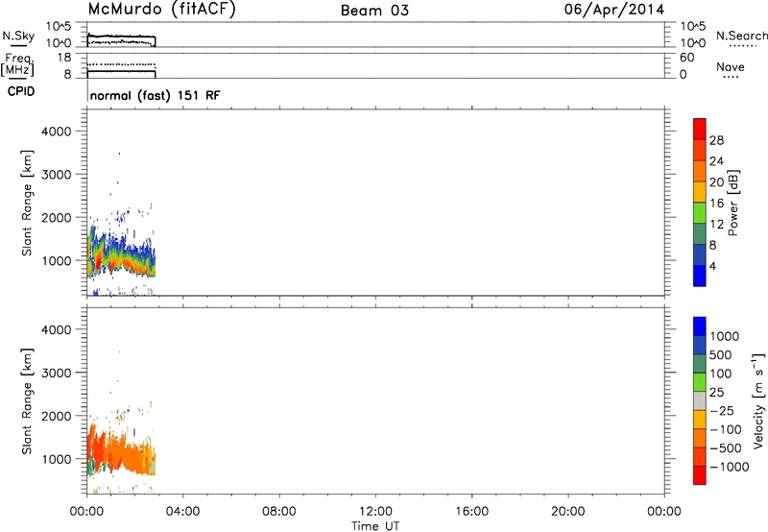Select the N.Search legend label
768x532 pixels.
coord(742,36)
